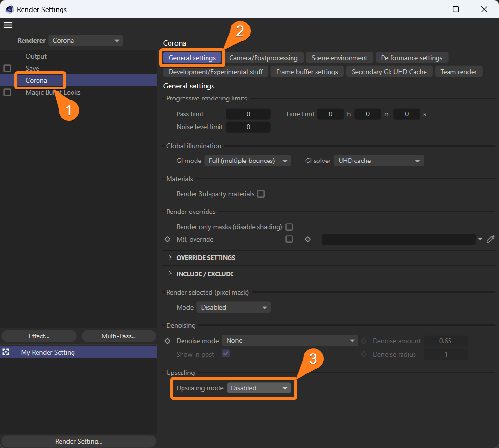Open the Denoise mode dropdown
The height and width of the screenshot is (448, 499).
coord(290,341)
